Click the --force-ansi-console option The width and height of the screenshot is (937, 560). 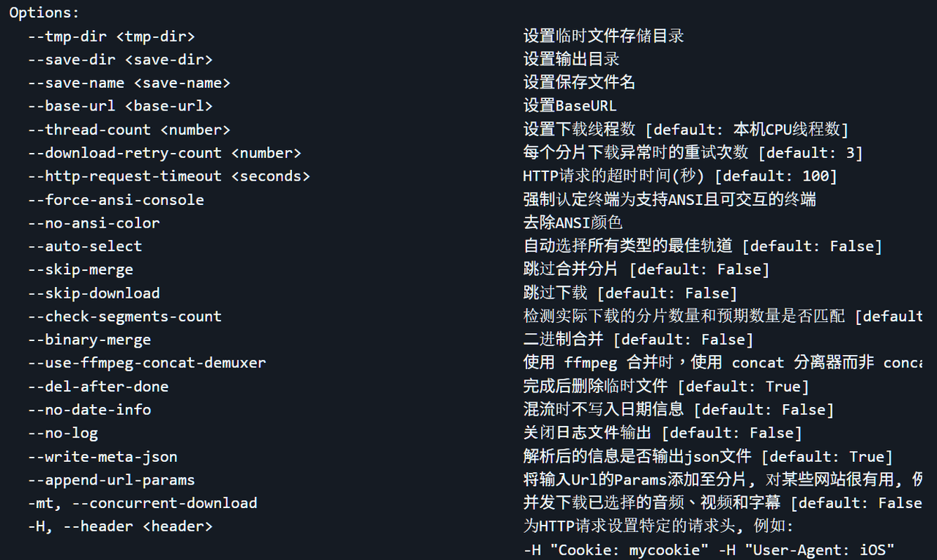coord(116,200)
